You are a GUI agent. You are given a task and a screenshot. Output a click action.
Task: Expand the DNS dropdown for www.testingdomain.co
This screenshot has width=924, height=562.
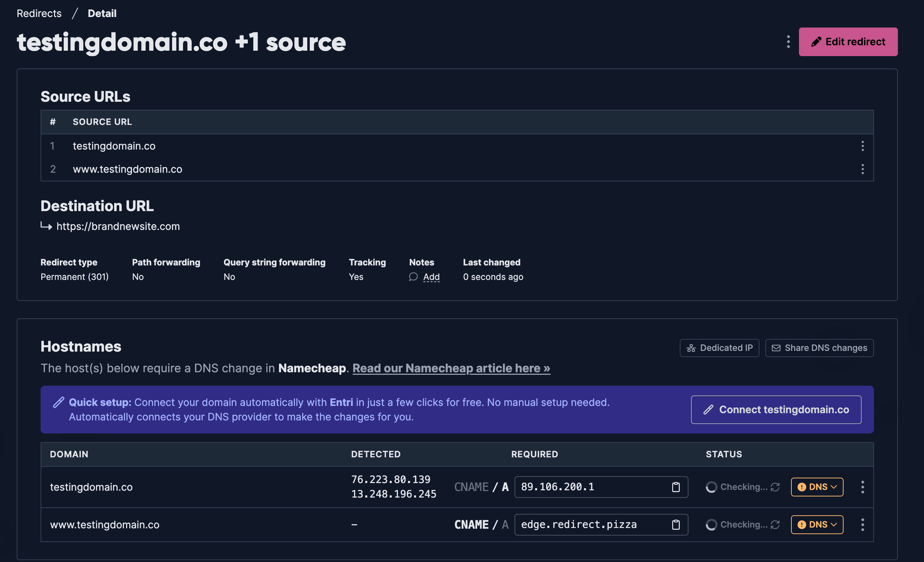coord(817,525)
